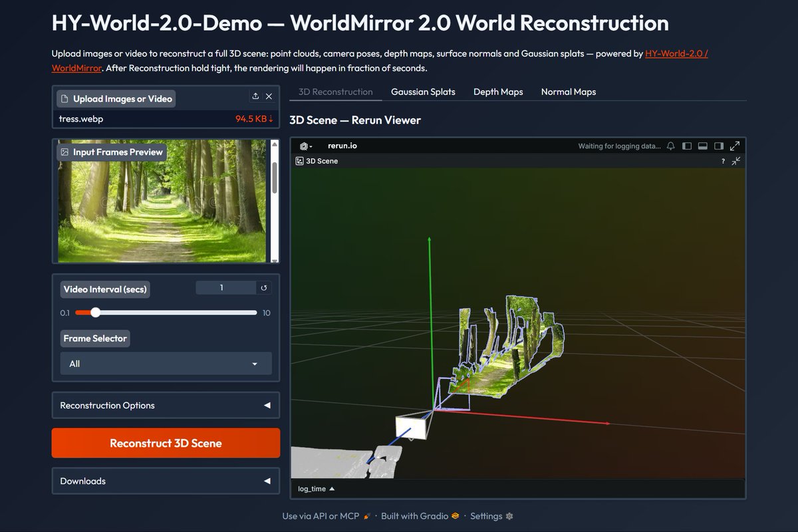Download tress.webp via the 94.5 KB link
Image resolution: width=798 pixels, height=532 pixels.
pos(254,119)
